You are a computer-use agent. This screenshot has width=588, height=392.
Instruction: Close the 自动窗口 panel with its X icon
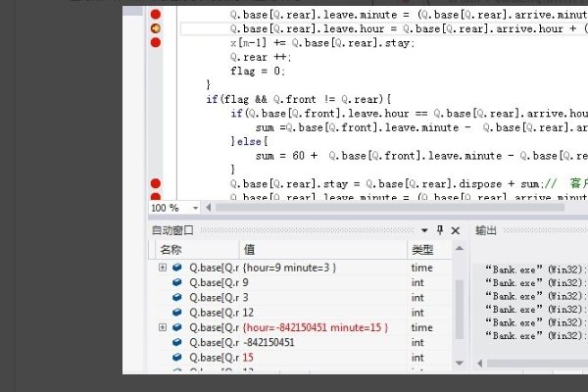pos(457,230)
